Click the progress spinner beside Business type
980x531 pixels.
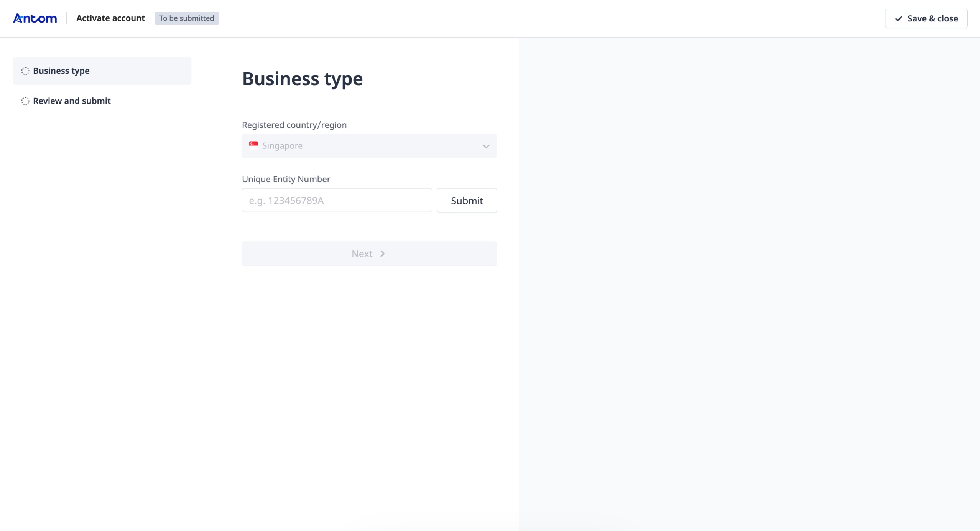pos(25,71)
